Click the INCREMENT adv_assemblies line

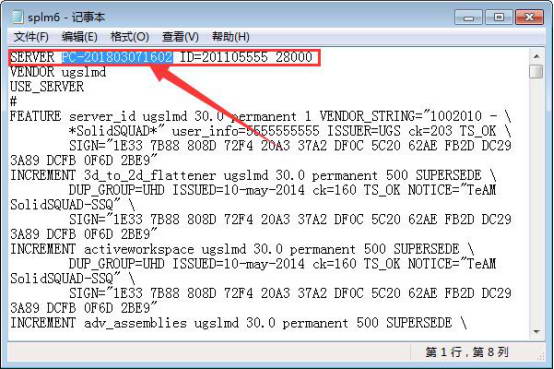pyautogui.click(x=238, y=323)
